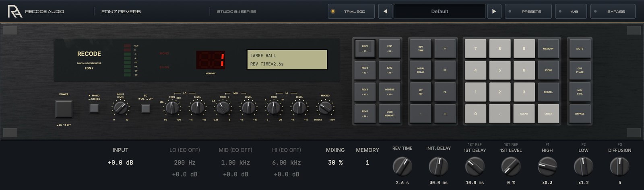Click the MID Level knob
The width and height of the screenshot is (644, 190).
(248, 108)
